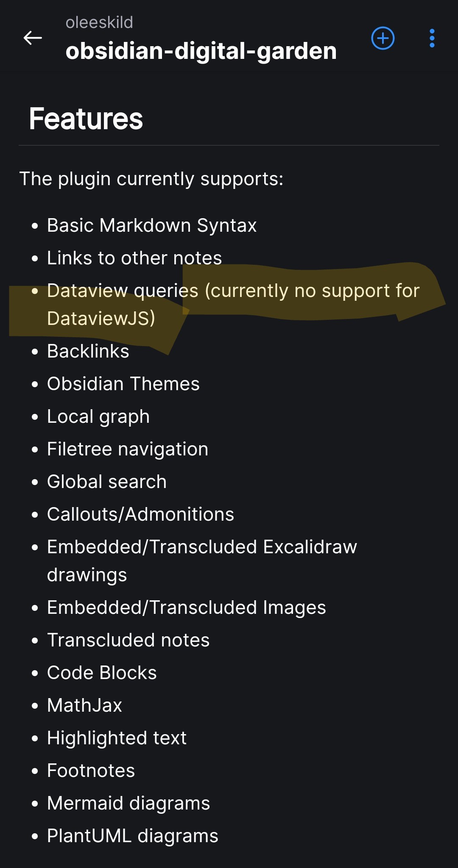Image resolution: width=458 pixels, height=868 pixels.
Task: Open the oleeskild profile name
Action: tap(100, 22)
